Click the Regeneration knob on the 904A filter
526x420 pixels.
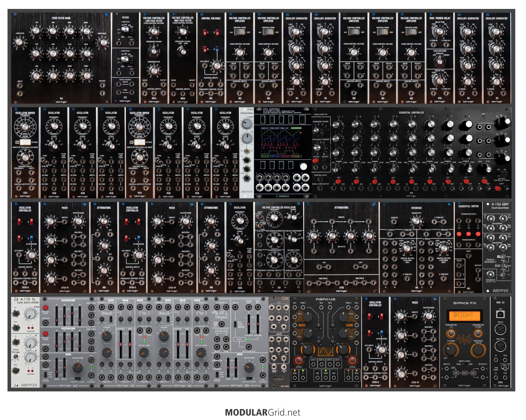click(154, 70)
